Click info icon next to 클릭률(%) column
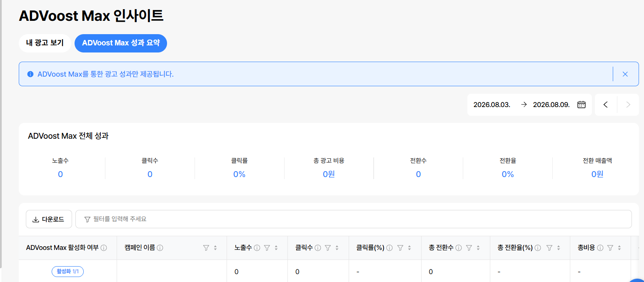This screenshot has height=282, width=644. tap(389, 248)
